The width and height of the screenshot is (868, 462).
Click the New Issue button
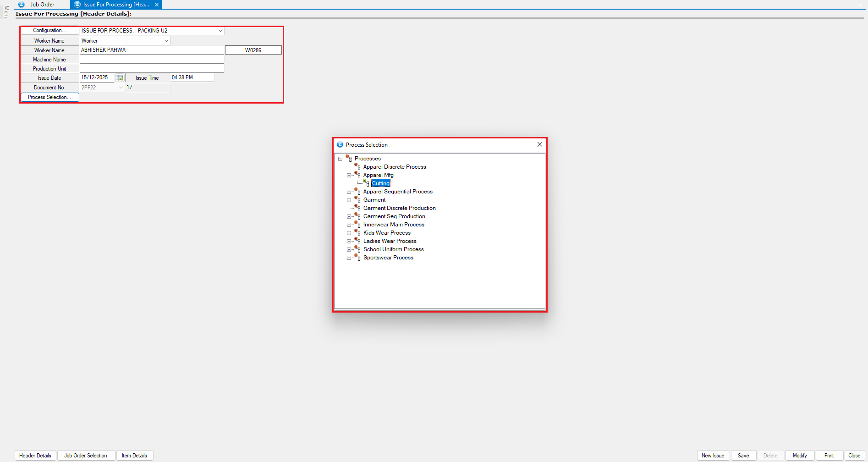tap(713, 456)
